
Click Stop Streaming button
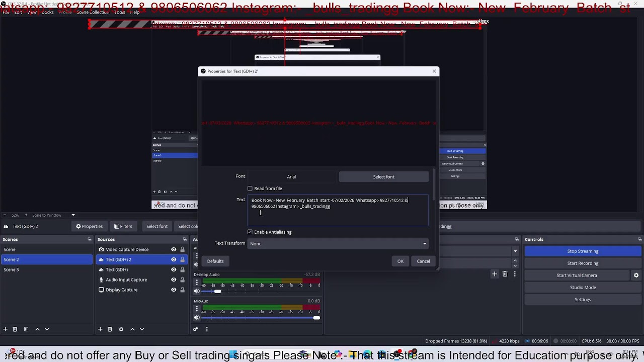tap(583, 251)
